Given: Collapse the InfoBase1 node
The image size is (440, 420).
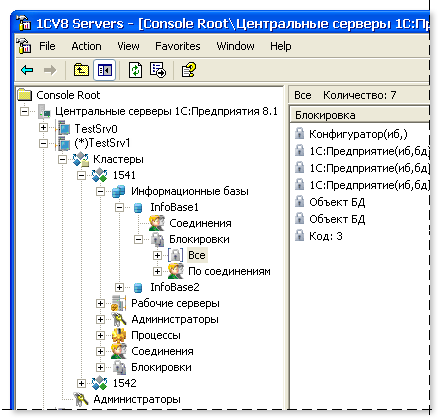Looking at the screenshot, I should coord(119,207).
